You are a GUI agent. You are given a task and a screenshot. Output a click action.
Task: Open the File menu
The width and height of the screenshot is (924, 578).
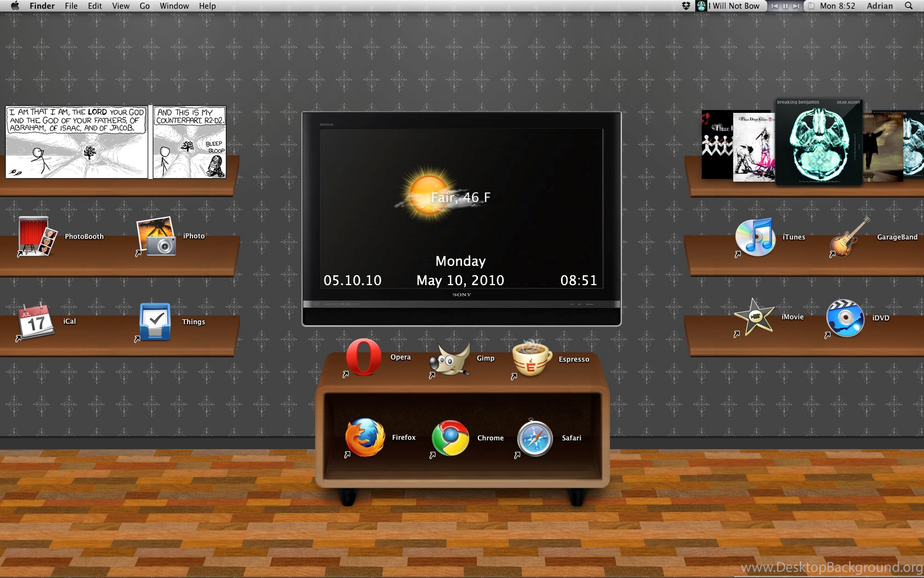(71, 6)
